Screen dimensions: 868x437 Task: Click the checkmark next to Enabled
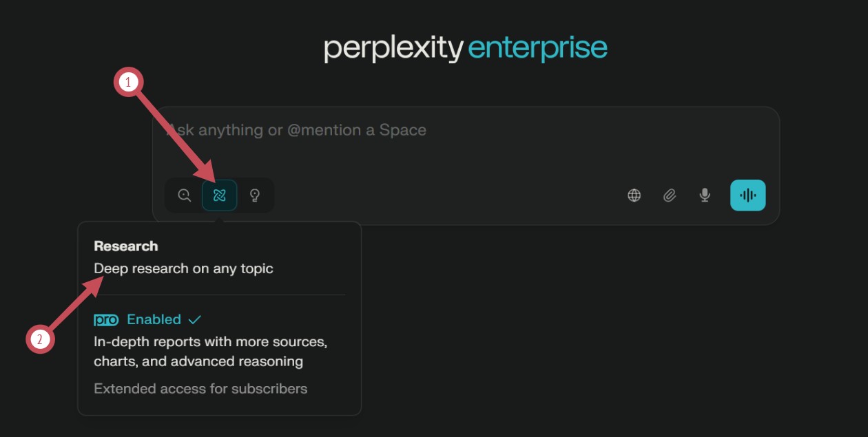tap(194, 320)
